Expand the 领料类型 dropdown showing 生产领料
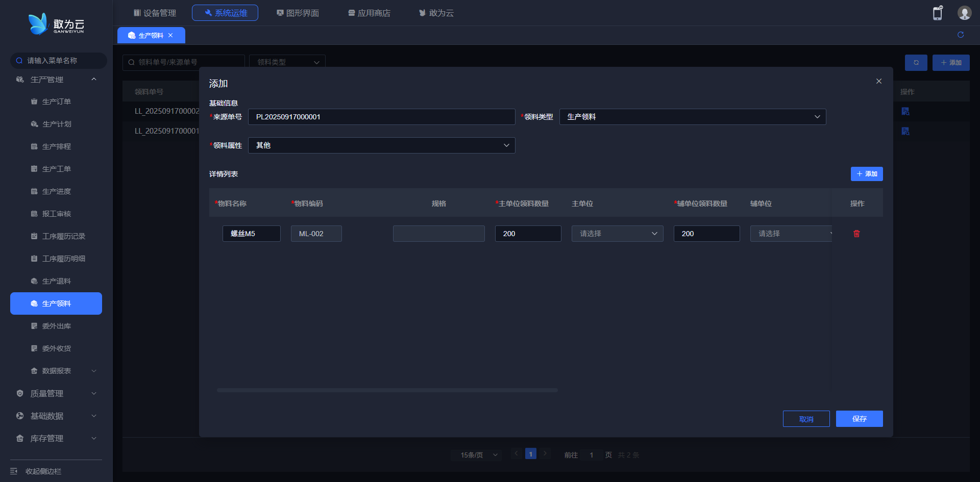Image resolution: width=980 pixels, height=482 pixels. tap(692, 117)
